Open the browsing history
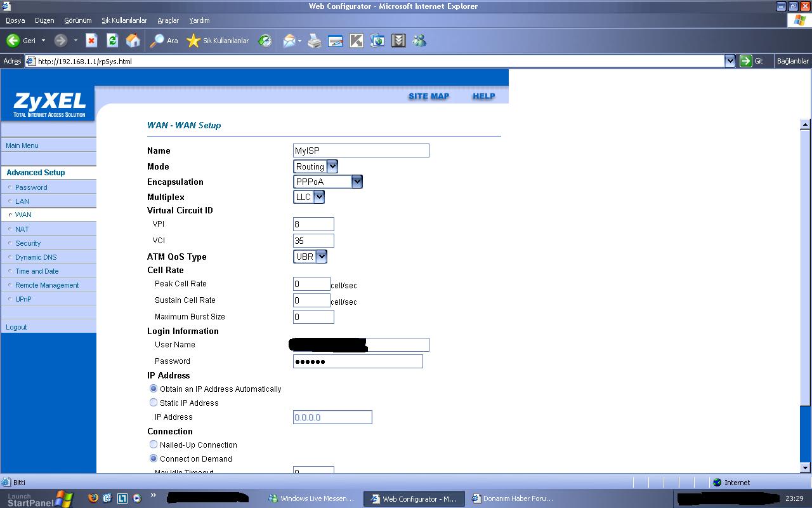812x508 pixels. 265,41
